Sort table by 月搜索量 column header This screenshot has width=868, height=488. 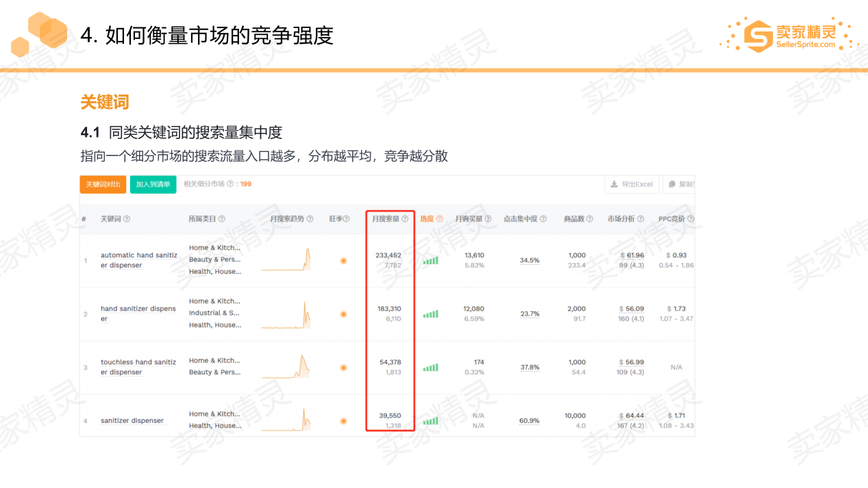(x=386, y=218)
